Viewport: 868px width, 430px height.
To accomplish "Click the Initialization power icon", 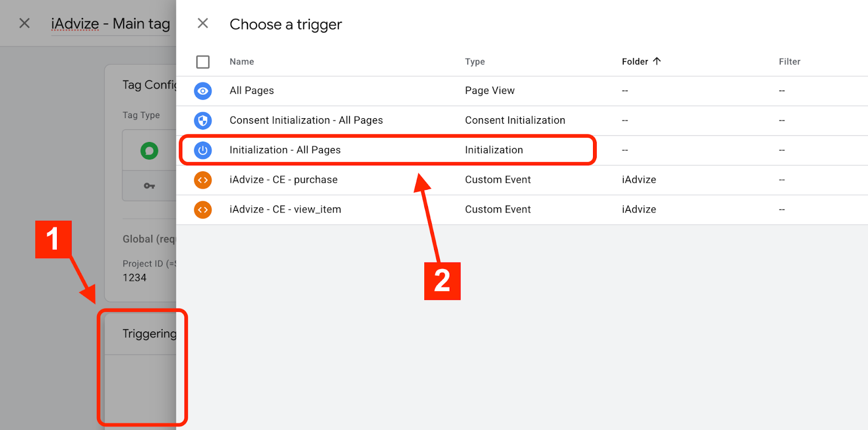I will pyautogui.click(x=203, y=150).
